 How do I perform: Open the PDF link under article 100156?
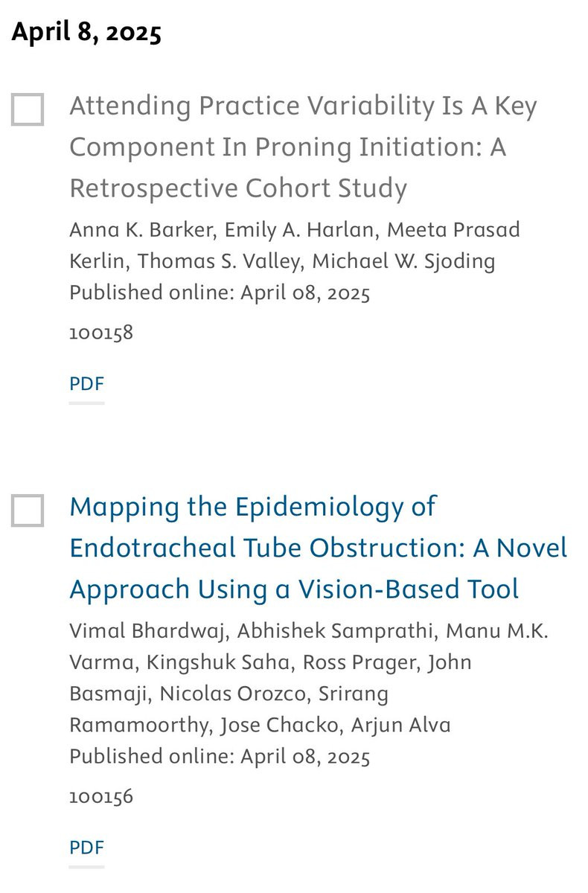86,848
